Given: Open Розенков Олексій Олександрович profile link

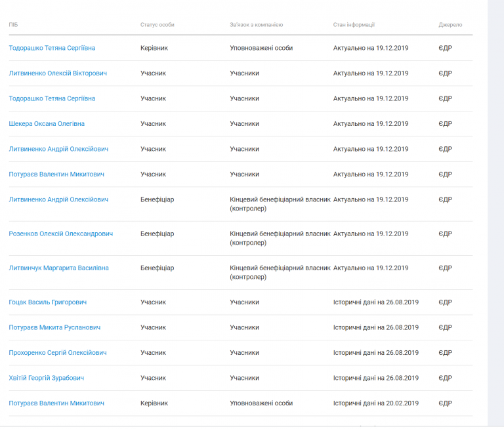Looking at the screenshot, I should pyautogui.click(x=61, y=234).
